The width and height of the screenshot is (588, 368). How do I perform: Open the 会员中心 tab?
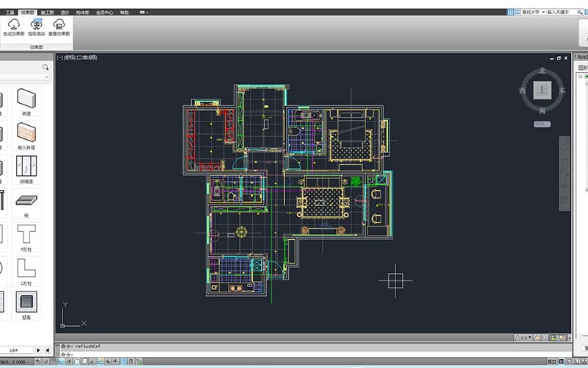(104, 13)
